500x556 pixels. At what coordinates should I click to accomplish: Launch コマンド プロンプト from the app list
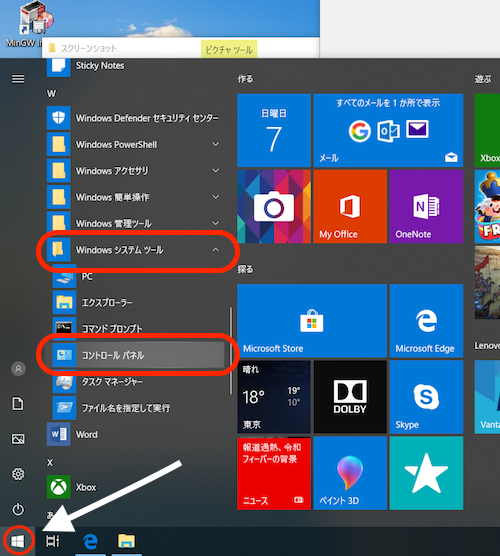pyautogui.click(x=138, y=329)
